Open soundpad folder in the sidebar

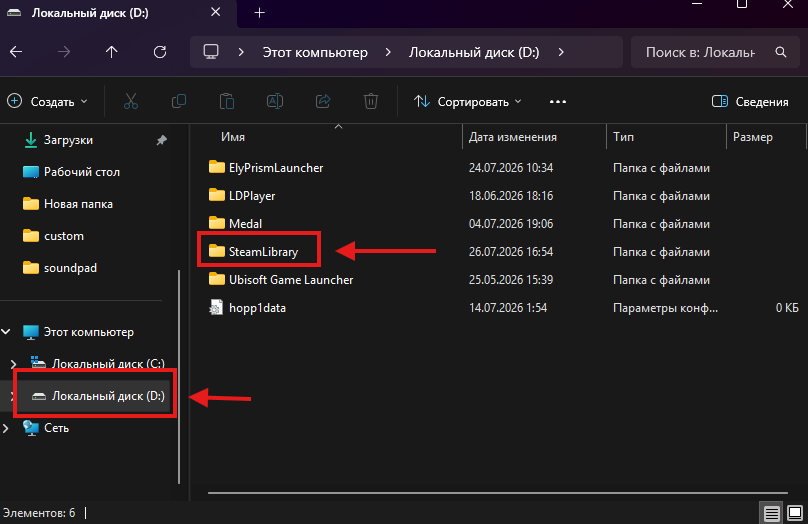(x=70, y=268)
